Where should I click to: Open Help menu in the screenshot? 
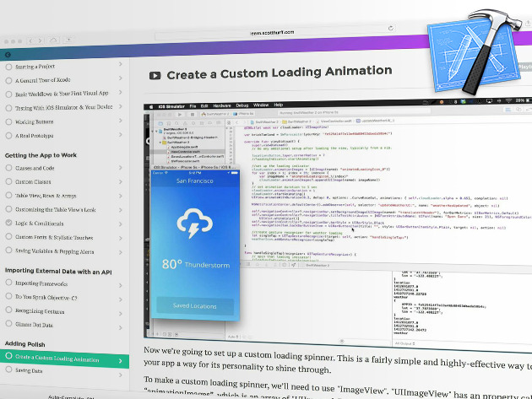(x=278, y=105)
